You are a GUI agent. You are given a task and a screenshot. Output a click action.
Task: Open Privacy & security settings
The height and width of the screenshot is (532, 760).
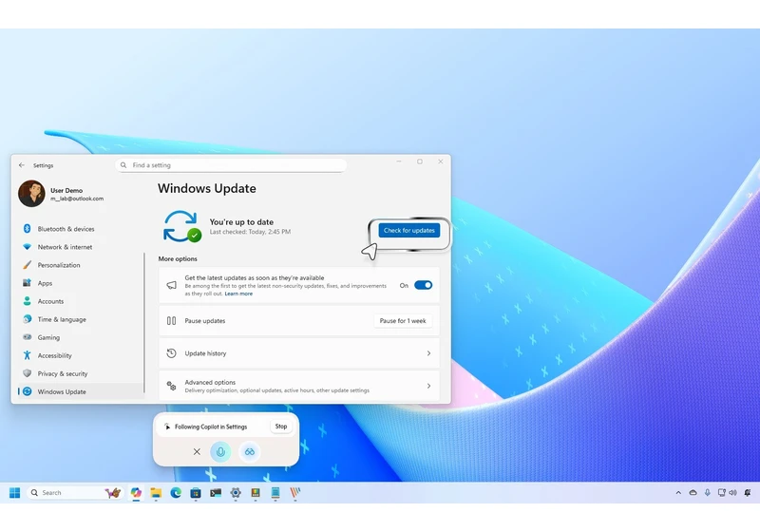click(x=63, y=373)
